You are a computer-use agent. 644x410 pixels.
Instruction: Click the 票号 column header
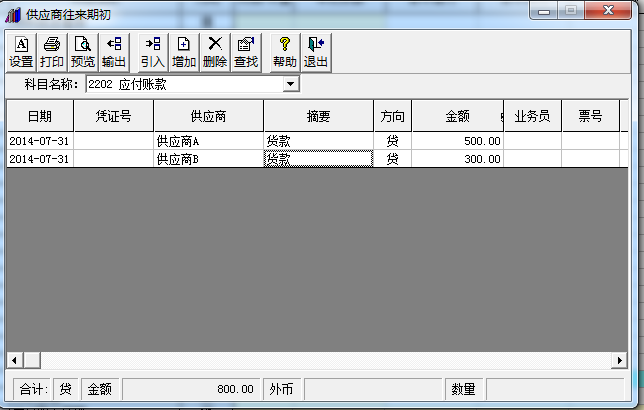coord(591,116)
